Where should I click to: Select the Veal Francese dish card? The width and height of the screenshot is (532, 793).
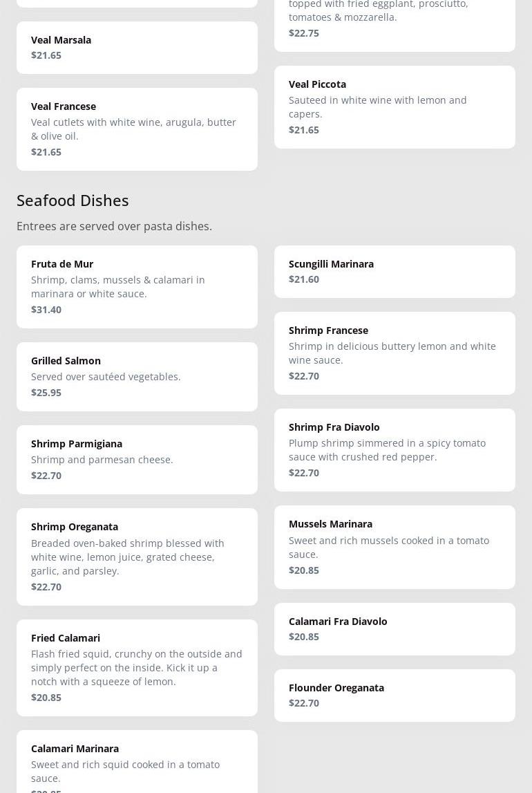[137, 129]
